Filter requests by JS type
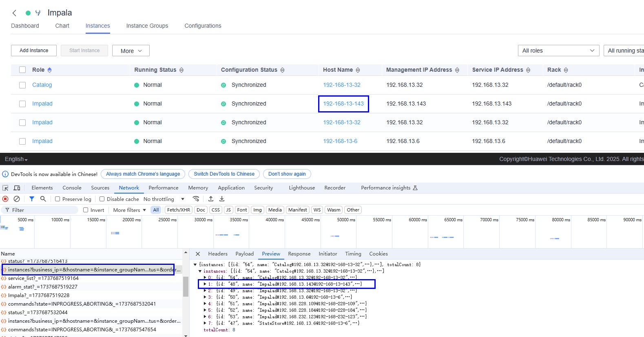The width and height of the screenshot is (644, 337). tap(228, 210)
